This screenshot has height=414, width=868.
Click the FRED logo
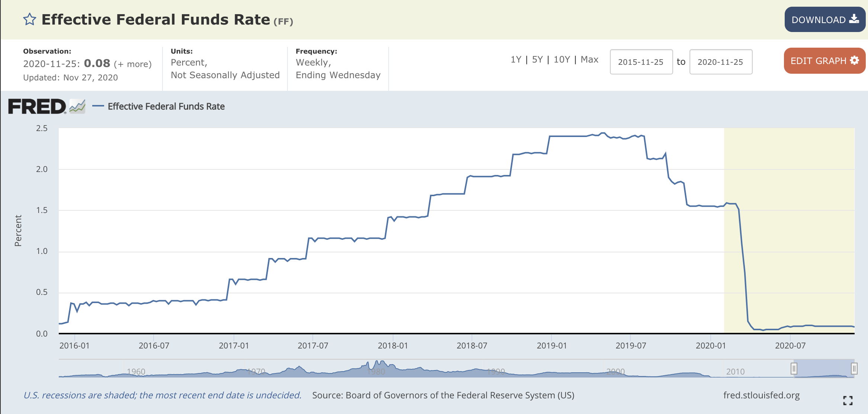37,106
